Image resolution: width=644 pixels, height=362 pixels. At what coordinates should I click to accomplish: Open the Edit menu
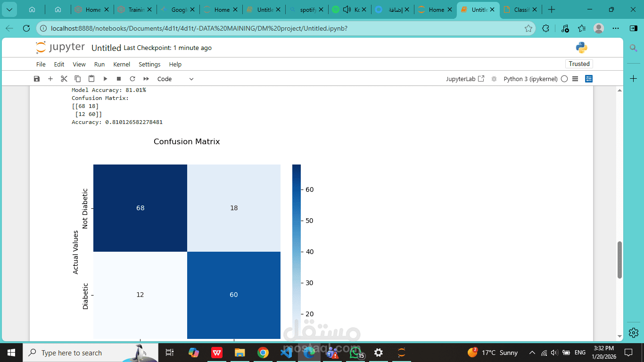tap(59, 64)
